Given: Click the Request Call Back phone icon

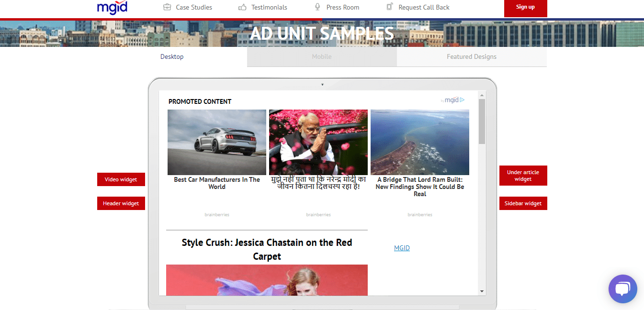Looking at the screenshot, I should [x=390, y=7].
